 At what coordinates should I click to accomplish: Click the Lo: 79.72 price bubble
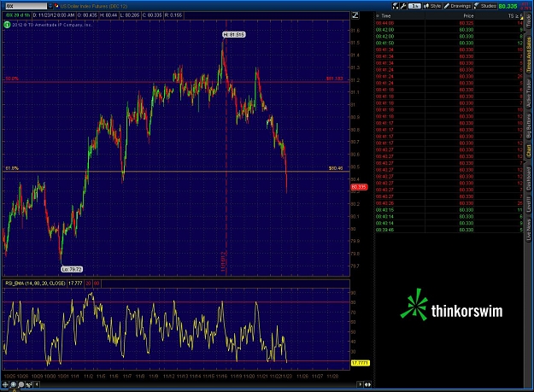click(x=72, y=269)
